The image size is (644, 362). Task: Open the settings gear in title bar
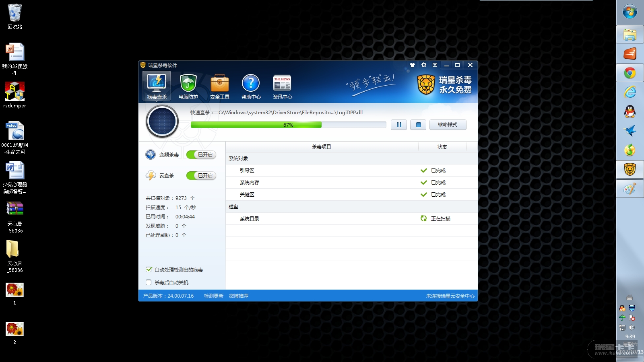(x=423, y=65)
